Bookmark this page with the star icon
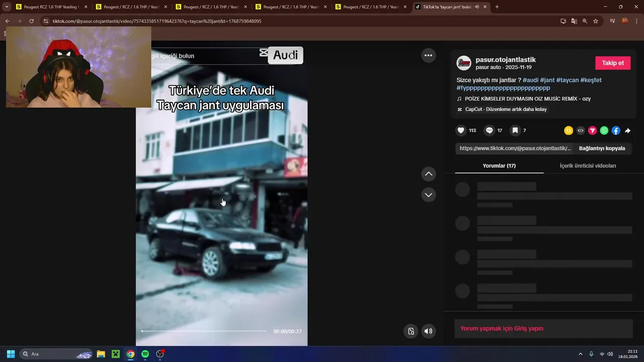 (x=596, y=21)
